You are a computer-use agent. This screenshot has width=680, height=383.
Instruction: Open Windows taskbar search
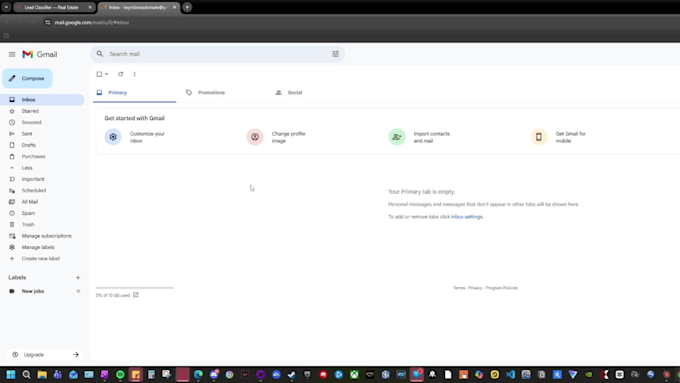point(26,375)
